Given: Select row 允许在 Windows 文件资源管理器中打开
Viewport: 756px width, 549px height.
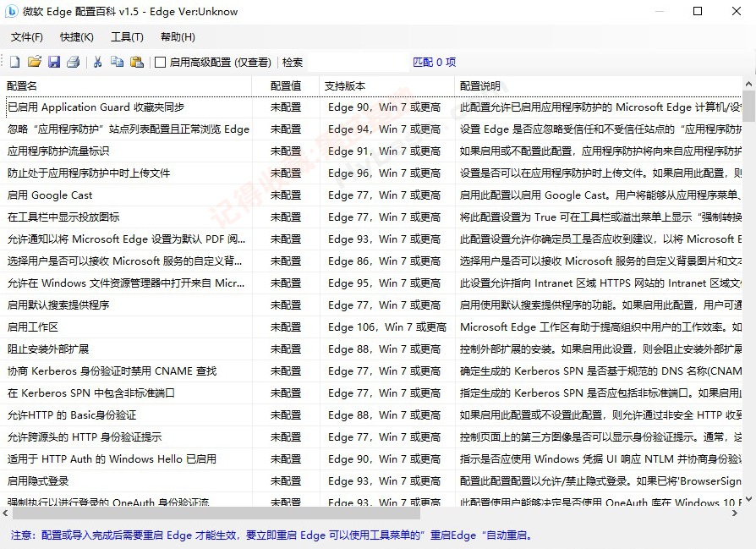Looking at the screenshot, I should [370, 283].
